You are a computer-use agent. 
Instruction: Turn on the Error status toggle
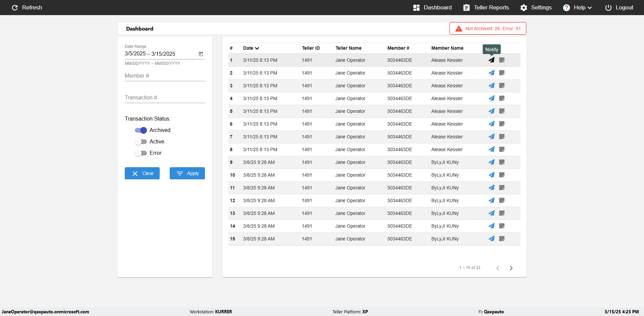click(x=141, y=153)
